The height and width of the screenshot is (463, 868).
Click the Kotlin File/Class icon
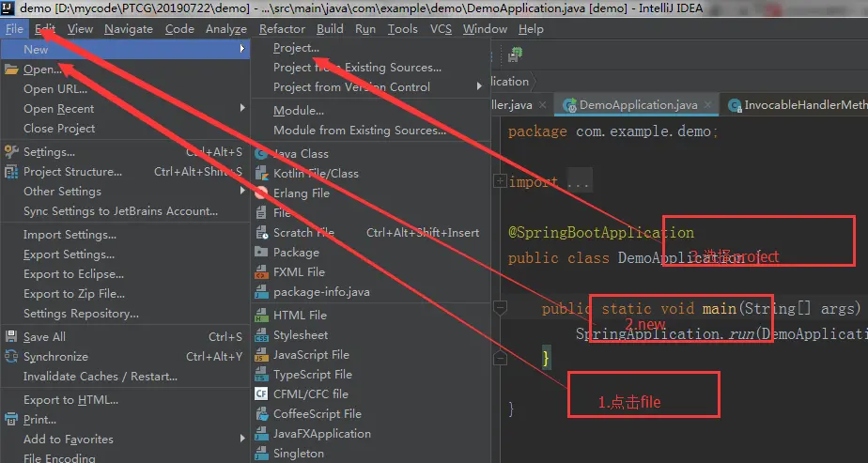coord(261,173)
